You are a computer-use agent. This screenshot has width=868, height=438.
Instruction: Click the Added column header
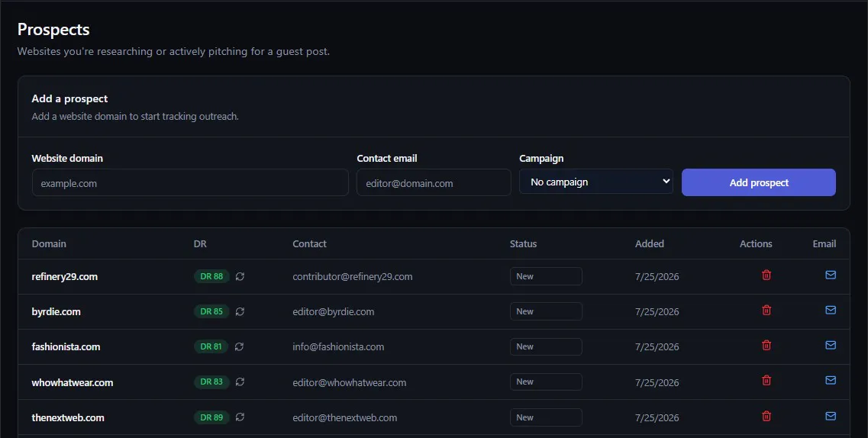[650, 244]
